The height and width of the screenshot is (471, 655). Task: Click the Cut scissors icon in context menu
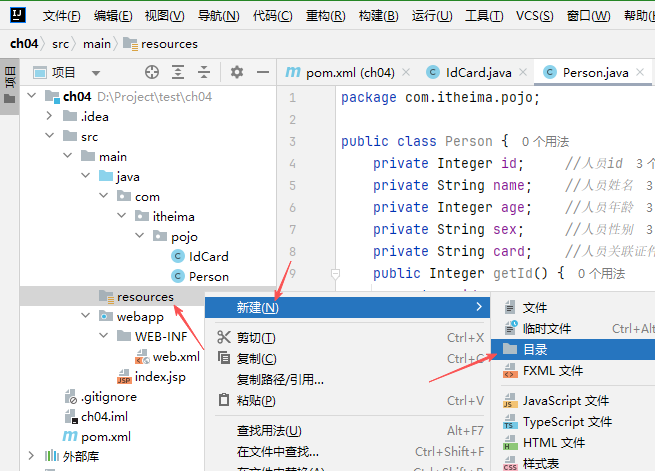(223, 338)
